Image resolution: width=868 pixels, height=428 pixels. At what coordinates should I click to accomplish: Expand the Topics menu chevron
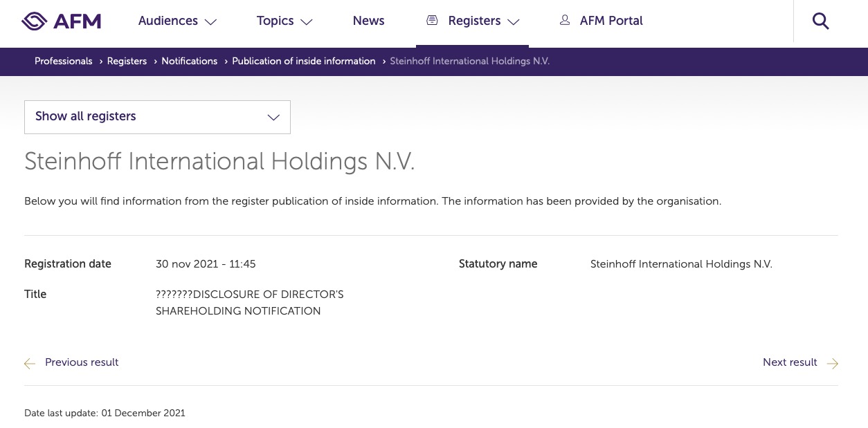[x=307, y=22]
